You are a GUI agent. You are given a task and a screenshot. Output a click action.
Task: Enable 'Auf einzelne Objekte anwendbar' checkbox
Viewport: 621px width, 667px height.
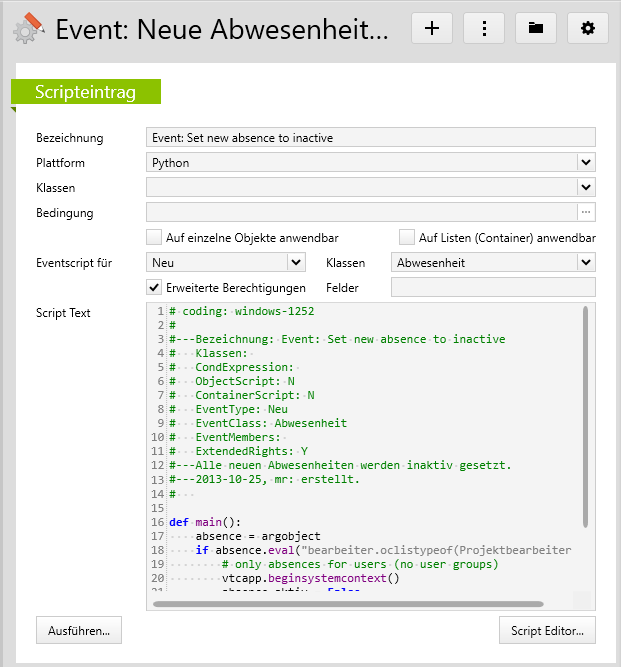point(154,237)
